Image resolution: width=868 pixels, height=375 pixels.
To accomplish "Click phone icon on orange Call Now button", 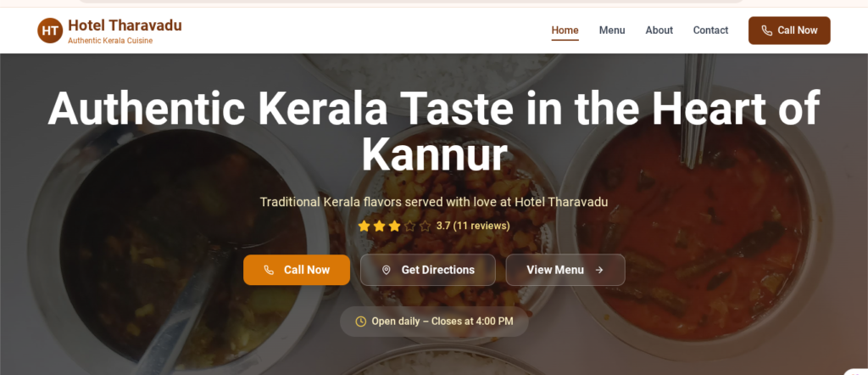I will [269, 270].
